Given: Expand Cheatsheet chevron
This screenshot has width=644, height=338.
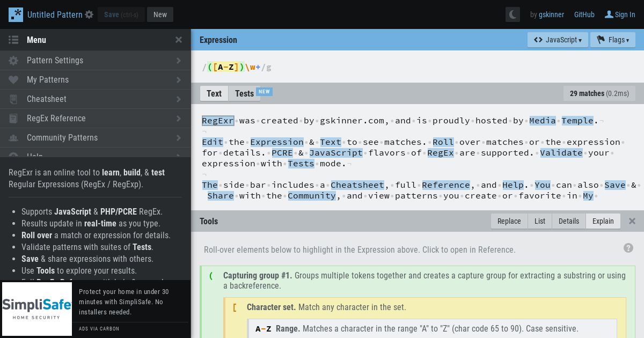Looking at the screenshot, I should coord(179,99).
